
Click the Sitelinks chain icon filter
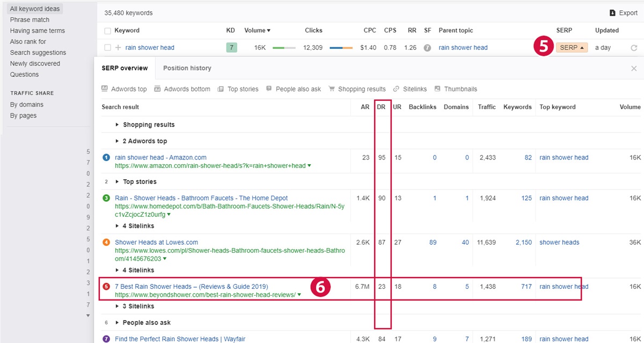(396, 89)
